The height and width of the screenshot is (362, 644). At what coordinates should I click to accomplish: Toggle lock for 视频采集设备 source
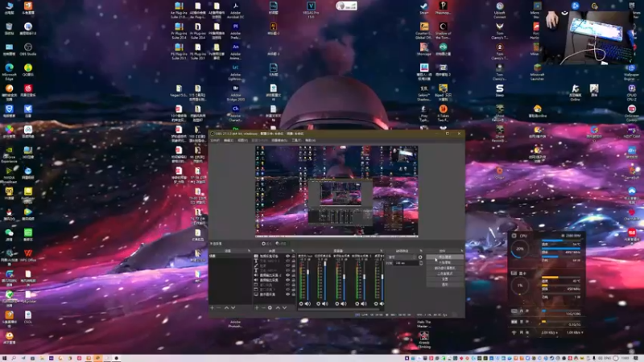[x=293, y=256]
